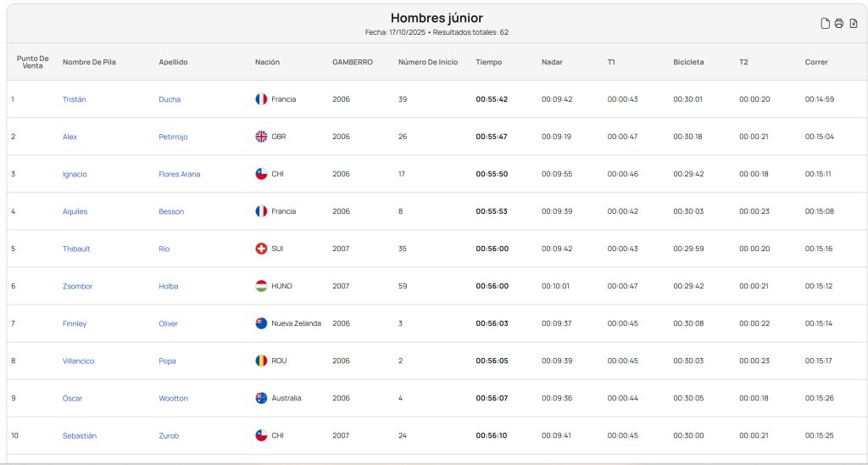
Task: Open athlete link Tristán
Action: pos(75,99)
